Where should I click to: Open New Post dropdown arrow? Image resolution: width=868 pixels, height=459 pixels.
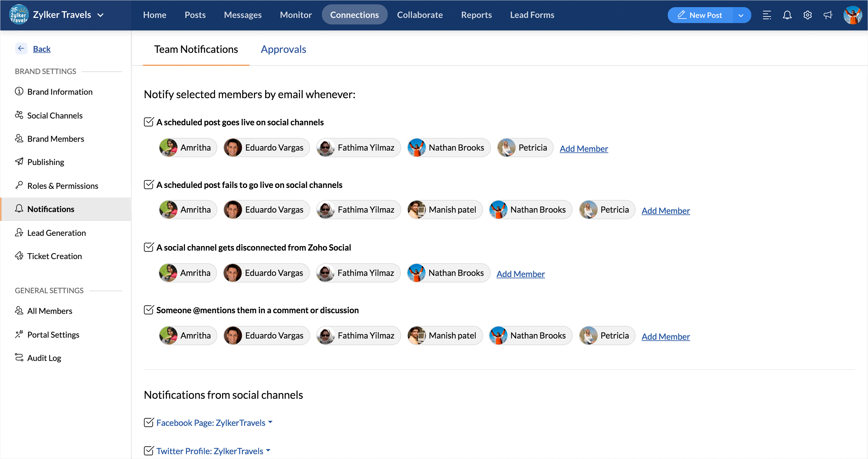pyautogui.click(x=741, y=15)
